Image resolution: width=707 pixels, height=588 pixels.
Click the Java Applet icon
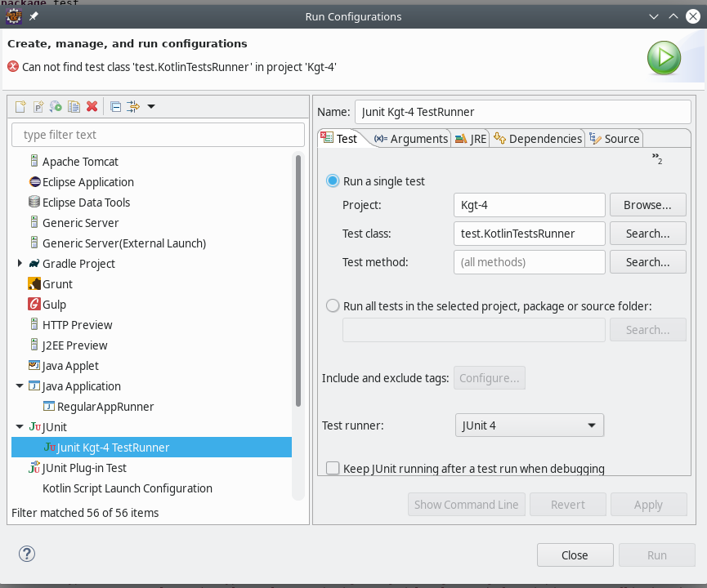click(34, 365)
